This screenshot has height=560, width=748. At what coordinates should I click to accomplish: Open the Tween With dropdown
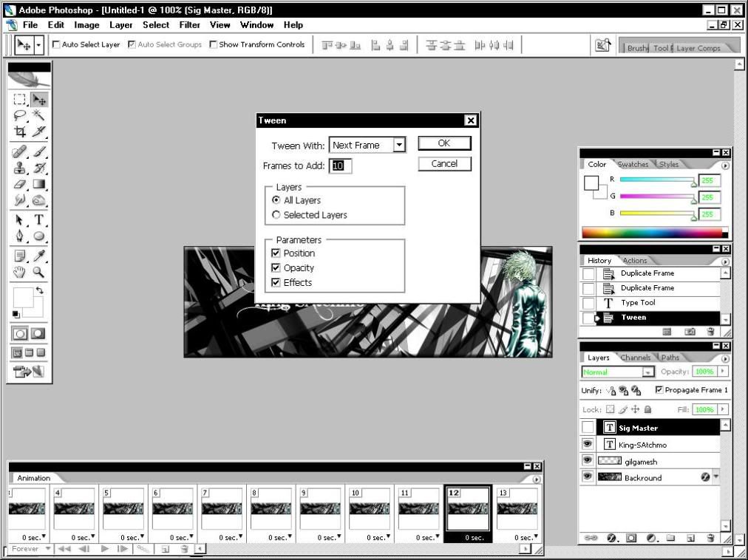tap(399, 145)
